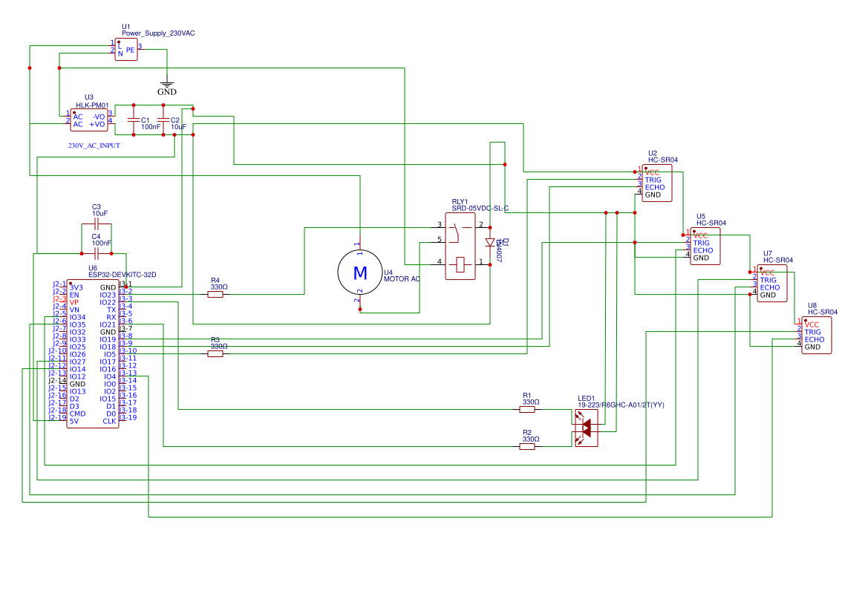This screenshot has width=868, height=614.
Task: Click the VCC pin of U7
Action: tap(767, 272)
